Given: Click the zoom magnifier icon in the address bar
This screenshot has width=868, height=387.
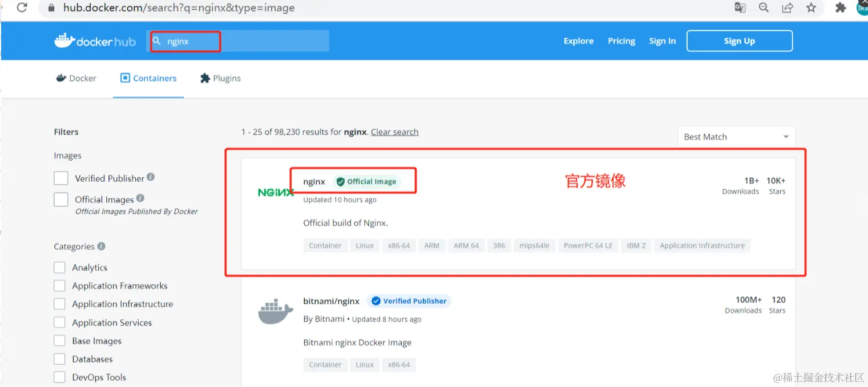Looking at the screenshot, I should tap(764, 8).
